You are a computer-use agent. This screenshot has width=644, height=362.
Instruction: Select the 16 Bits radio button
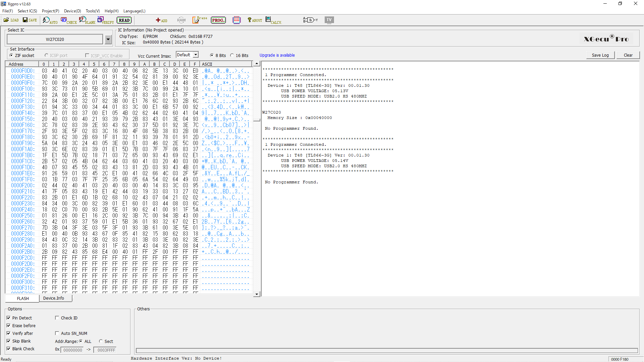coord(232,55)
